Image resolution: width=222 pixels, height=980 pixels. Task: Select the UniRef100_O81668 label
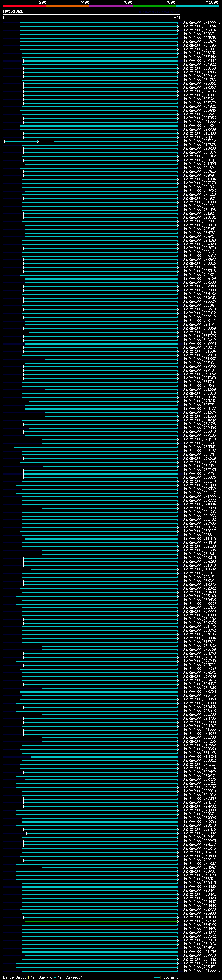coord(199,416)
